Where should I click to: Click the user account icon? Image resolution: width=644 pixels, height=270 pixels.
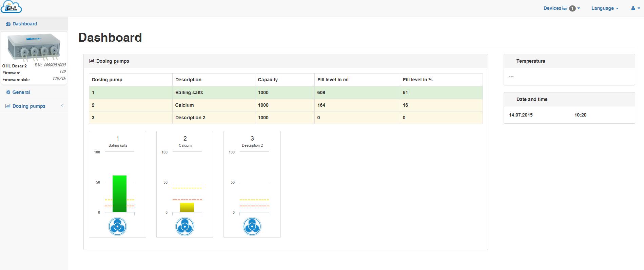[633, 8]
